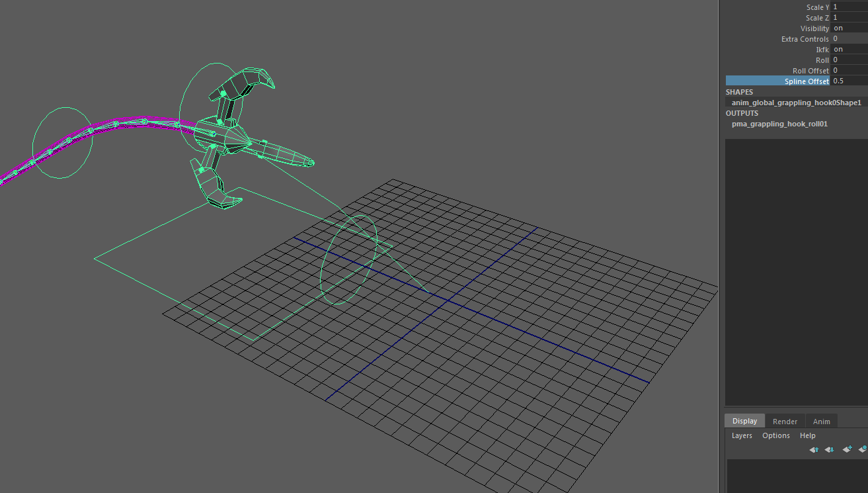The height and width of the screenshot is (493, 868).
Task: Select the Roll attribute label
Action: [822, 60]
